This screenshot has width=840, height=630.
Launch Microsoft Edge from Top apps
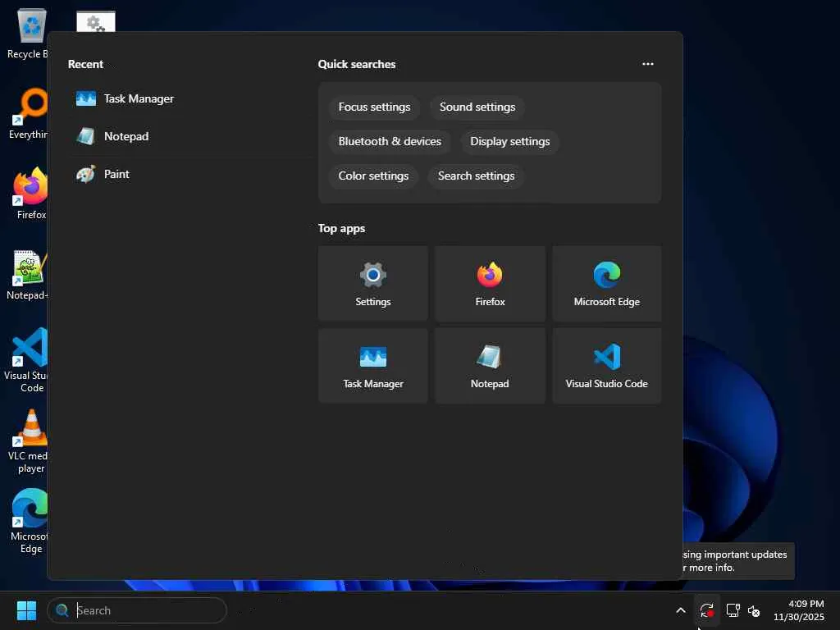(606, 283)
